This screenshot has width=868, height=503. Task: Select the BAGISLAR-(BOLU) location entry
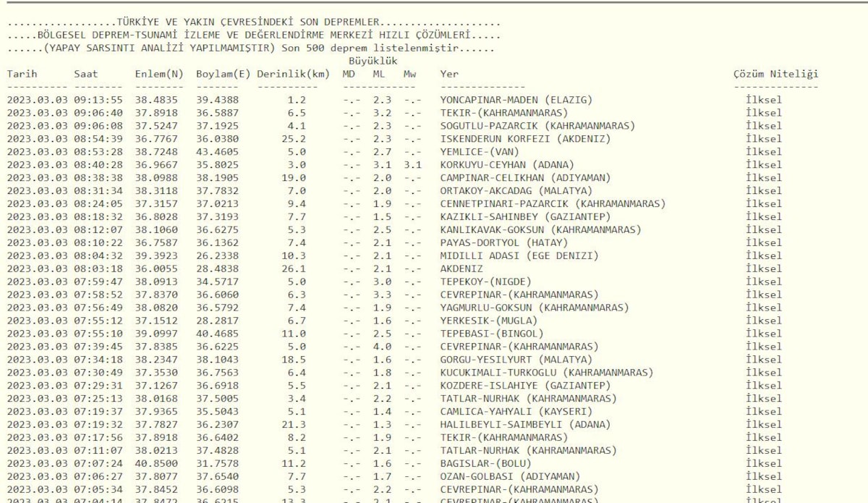pos(485,463)
